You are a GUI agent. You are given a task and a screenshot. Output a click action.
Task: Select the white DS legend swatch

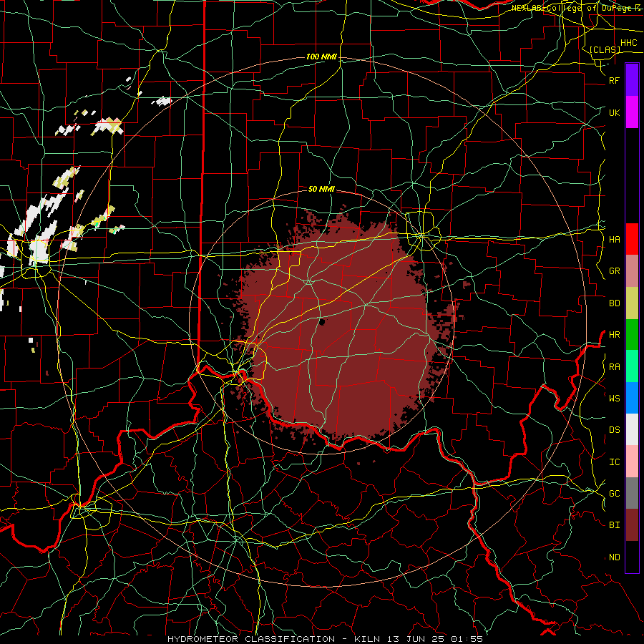pos(632,429)
